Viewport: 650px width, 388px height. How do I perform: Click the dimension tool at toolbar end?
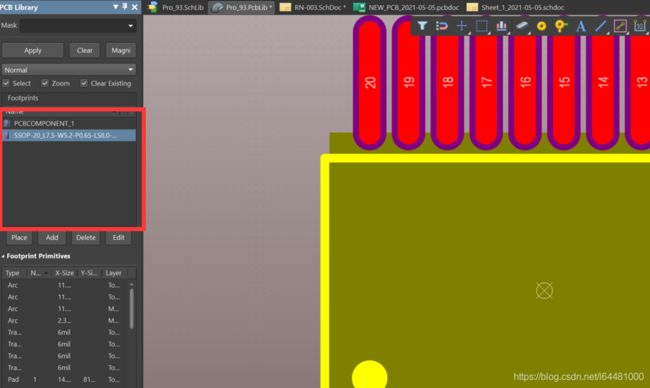coord(640,26)
